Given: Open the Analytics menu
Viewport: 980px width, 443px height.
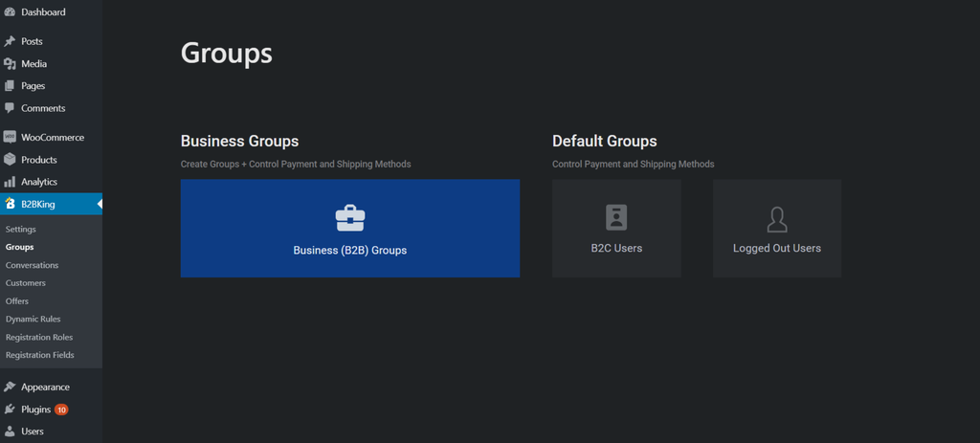Looking at the screenshot, I should tap(39, 182).
